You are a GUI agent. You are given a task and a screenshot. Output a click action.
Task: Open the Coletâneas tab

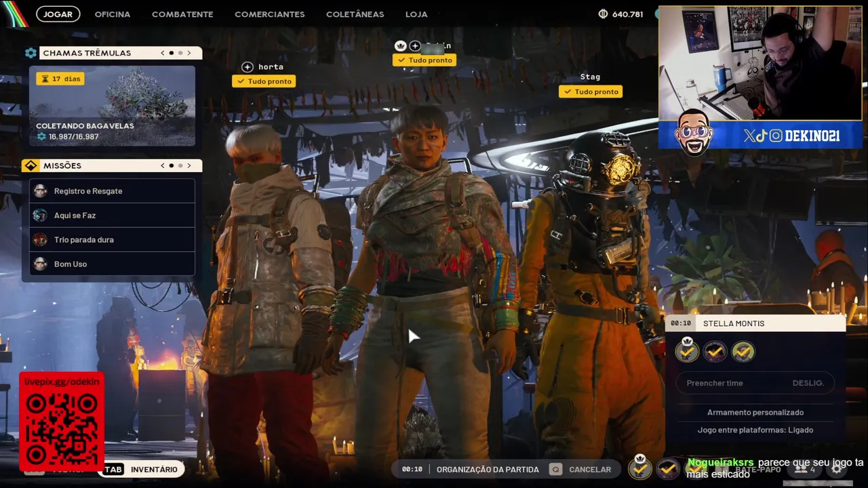(x=355, y=14)
